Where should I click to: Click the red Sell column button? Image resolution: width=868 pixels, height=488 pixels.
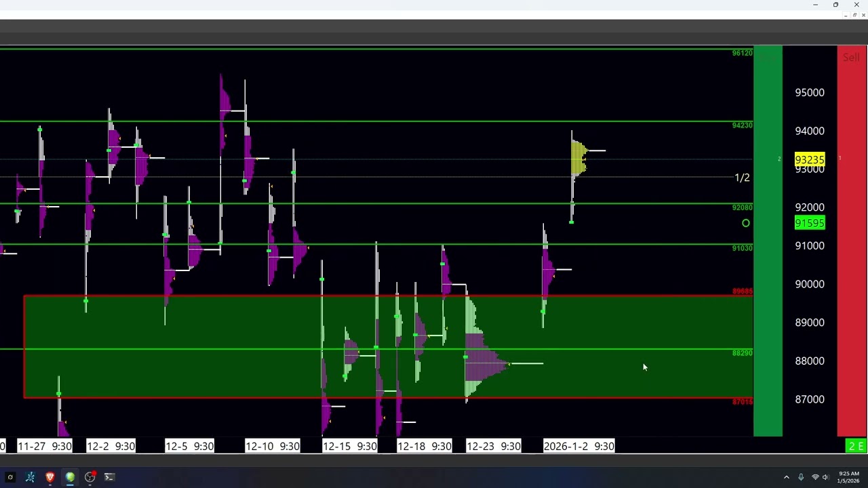click(x=851, y=241)
